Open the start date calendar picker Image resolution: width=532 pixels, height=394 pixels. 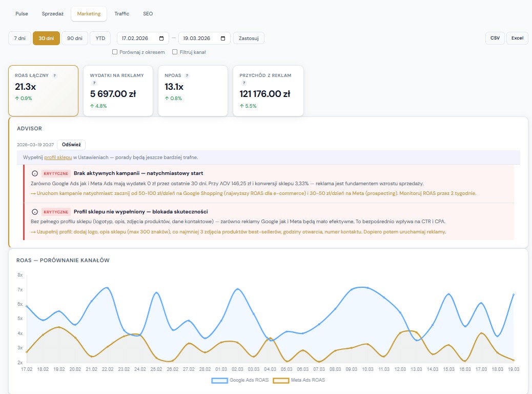[x=162, y=38]
